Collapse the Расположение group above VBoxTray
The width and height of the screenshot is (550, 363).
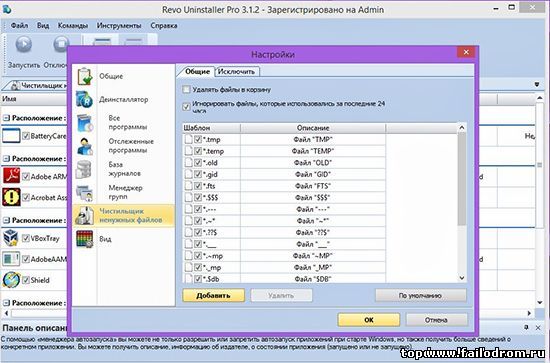[6, 220]
